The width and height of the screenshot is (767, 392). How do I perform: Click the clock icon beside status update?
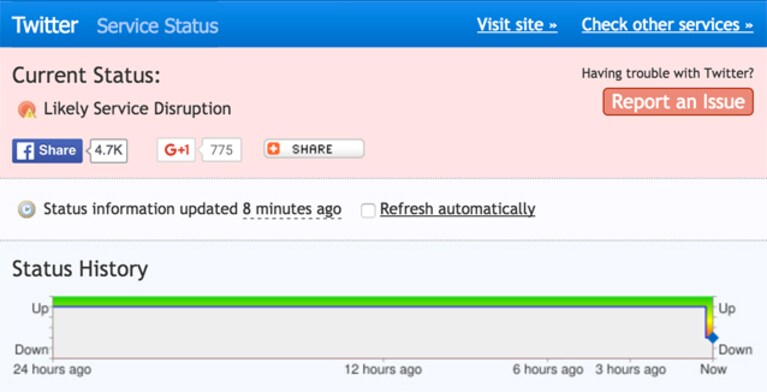click(x=26, y=209)
